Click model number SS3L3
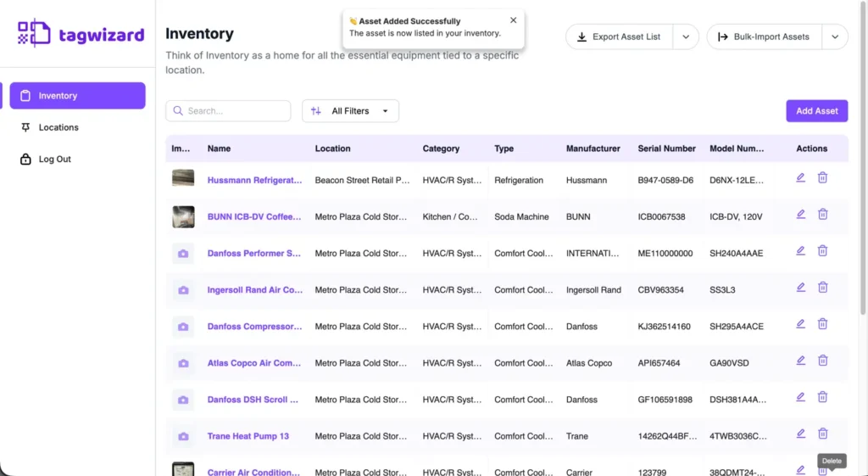Screen dimensions: 868x476 (x=722, y=290)
